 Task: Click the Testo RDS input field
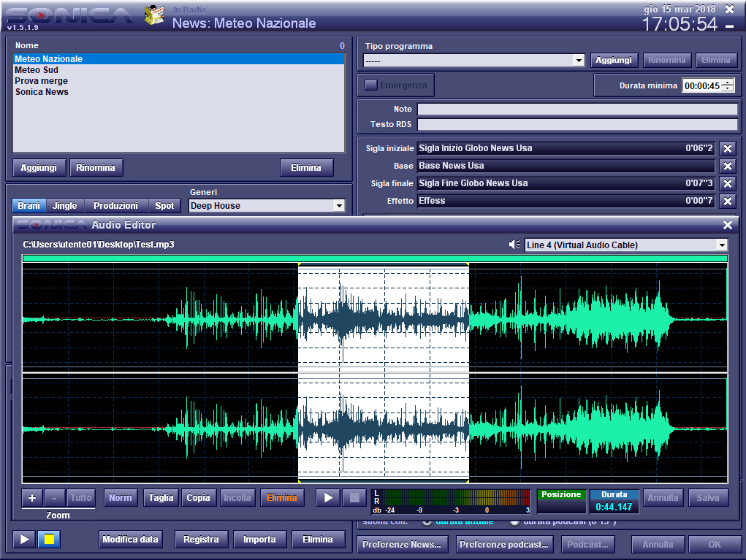577,125
